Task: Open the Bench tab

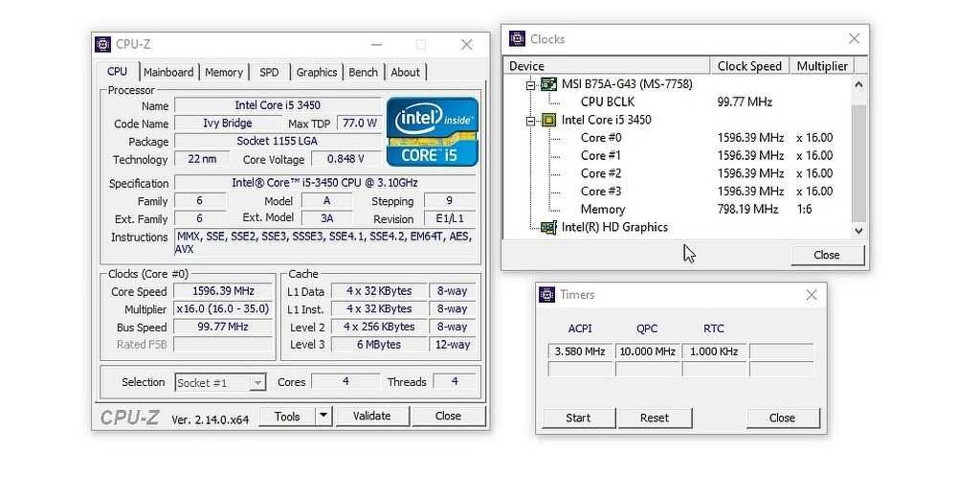Action: (363, 72)
